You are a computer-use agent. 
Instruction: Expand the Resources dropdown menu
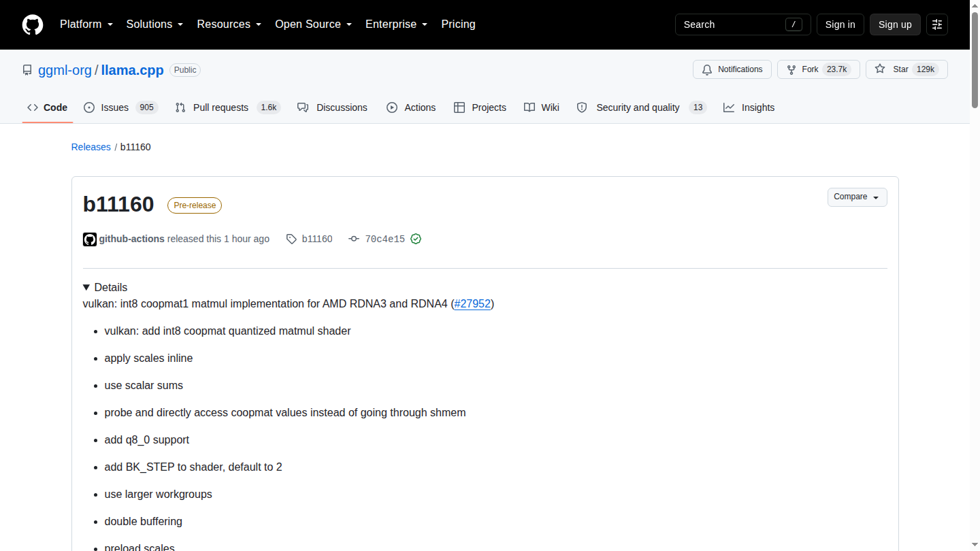pos(229,24)
